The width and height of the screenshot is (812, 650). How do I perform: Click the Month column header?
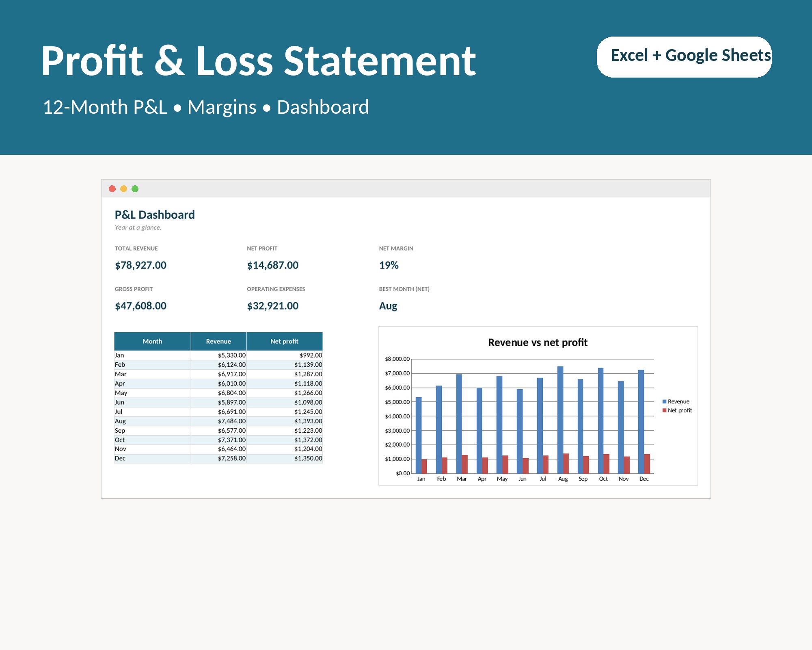coord(152,341)
